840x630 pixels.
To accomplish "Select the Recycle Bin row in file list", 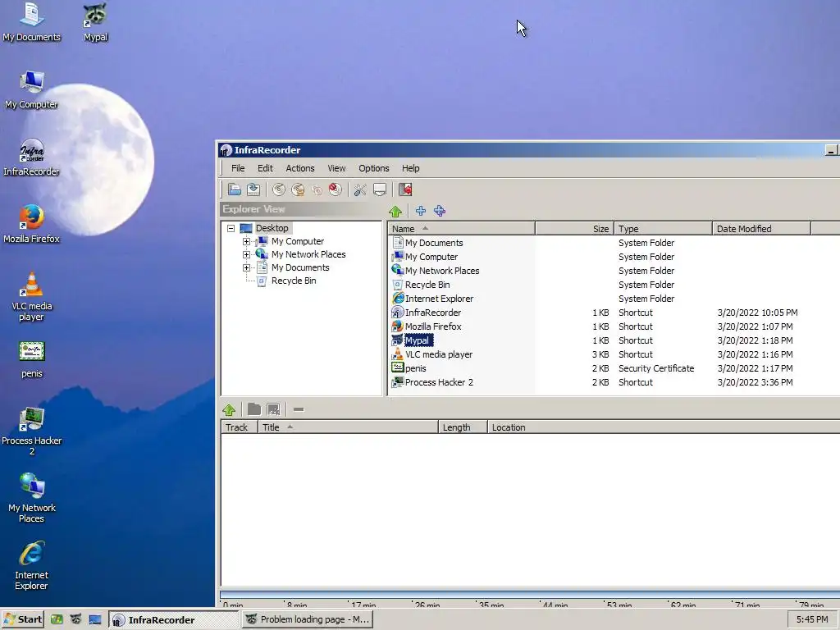I will (614, 285).
